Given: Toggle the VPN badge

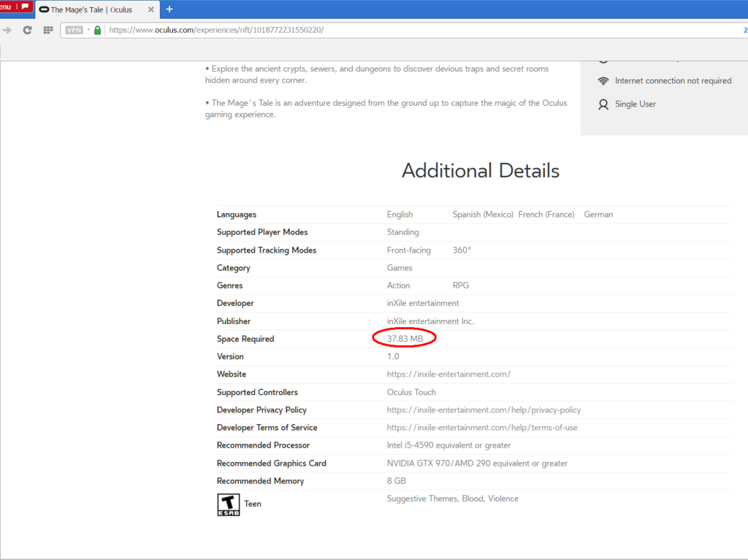Looking at the screenshot, I should coord(74,30).
